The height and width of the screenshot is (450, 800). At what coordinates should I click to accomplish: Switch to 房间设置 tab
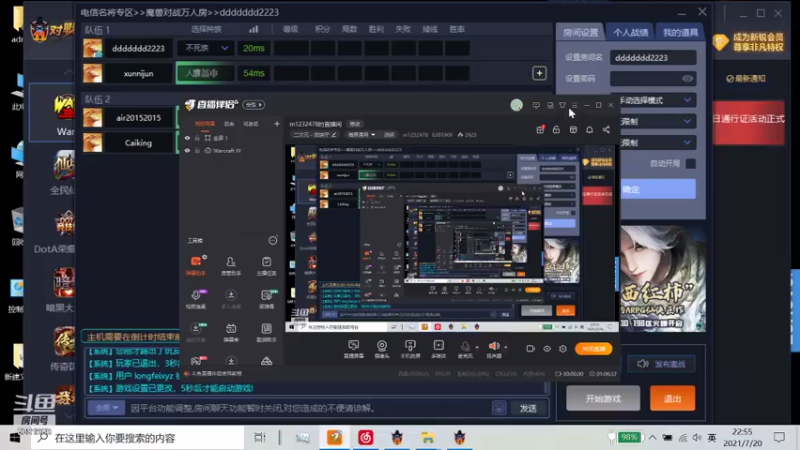coord(581,32)
